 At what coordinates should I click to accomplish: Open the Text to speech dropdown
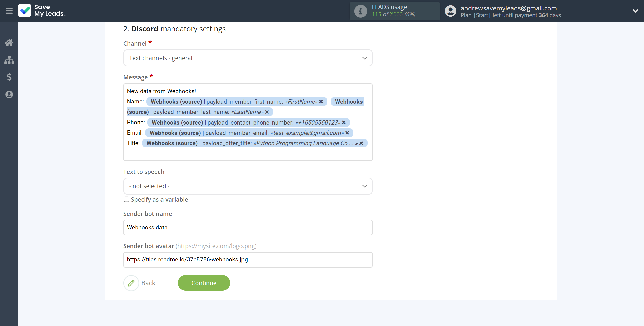click(248, 186)
